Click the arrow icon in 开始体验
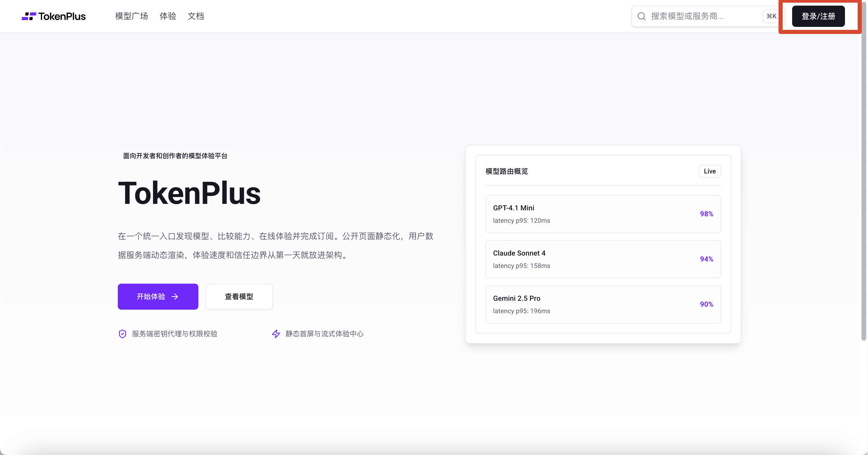Viewport: 868px width, 455px height. tap(175, 296)
